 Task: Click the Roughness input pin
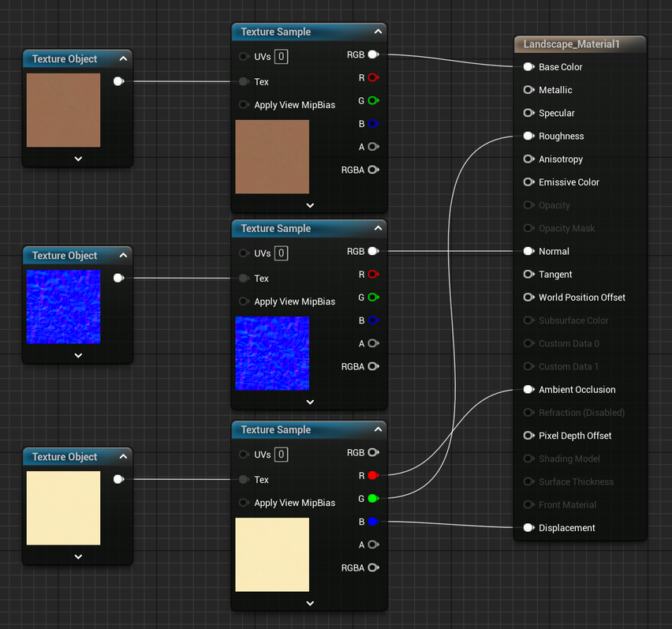coord(529,136)
